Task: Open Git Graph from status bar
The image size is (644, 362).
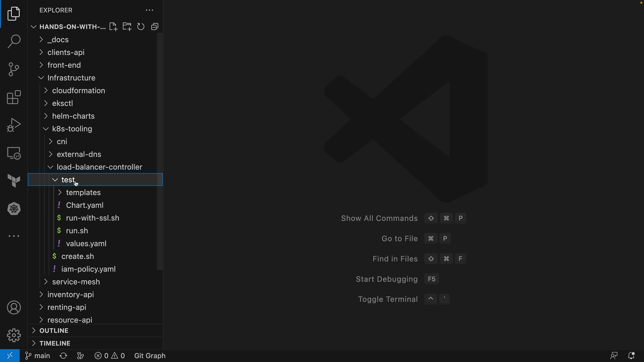Action: tap(150, 356)
